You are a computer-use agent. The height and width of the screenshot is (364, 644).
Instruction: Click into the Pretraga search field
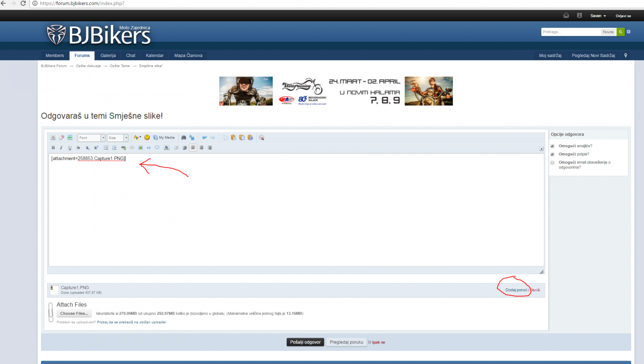point(570,32)
